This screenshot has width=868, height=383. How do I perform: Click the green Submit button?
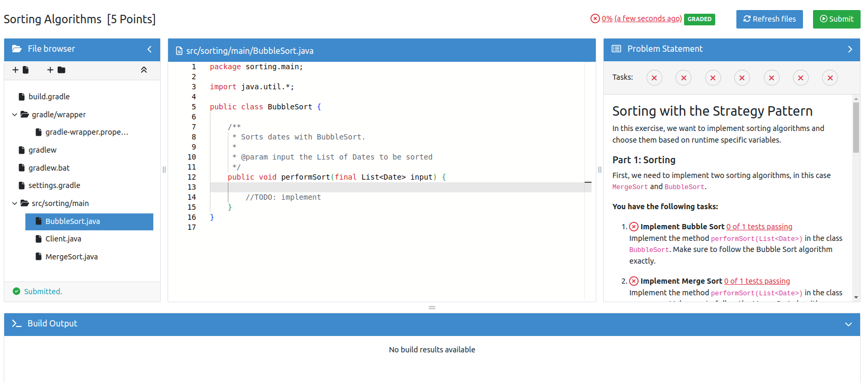[x=836, y=19]
